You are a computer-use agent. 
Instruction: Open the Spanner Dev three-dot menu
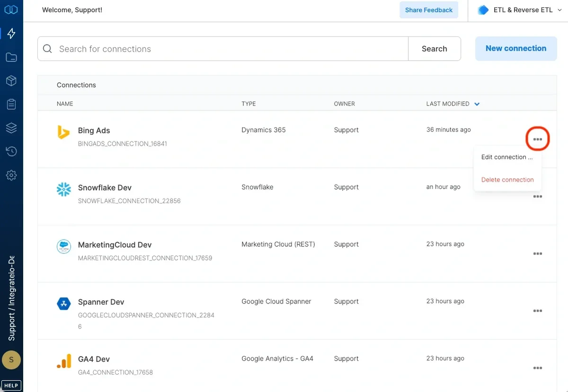coord(538,311)
